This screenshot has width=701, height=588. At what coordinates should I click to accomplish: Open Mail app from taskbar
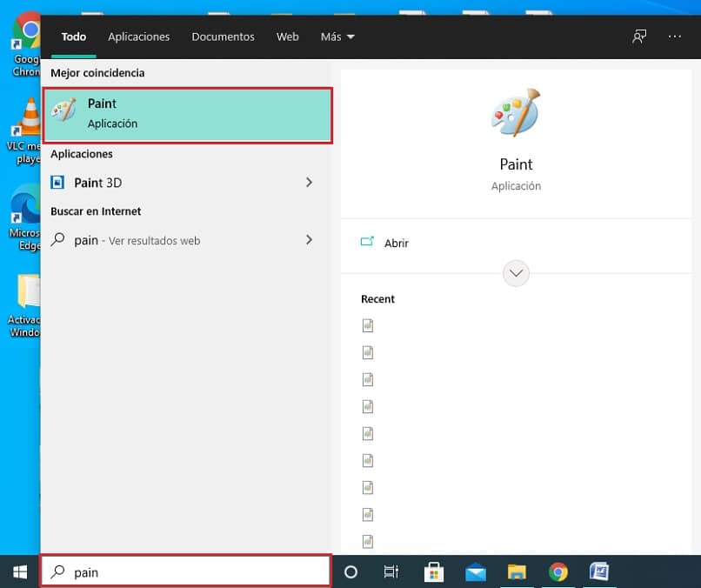pyautogui.click(x=475, y=571)
